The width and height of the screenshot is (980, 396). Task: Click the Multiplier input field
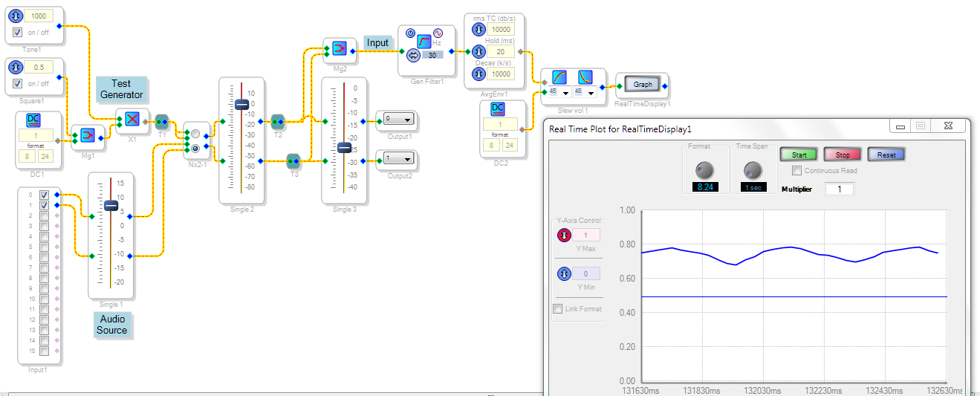click(840, 189)
